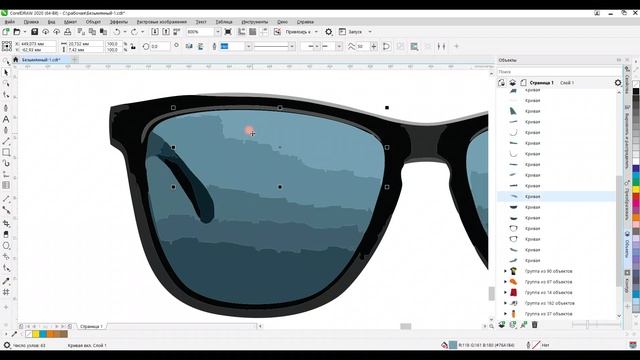
Task: Click the yellow swatch in document palette
Action: [x=36, y=334]
